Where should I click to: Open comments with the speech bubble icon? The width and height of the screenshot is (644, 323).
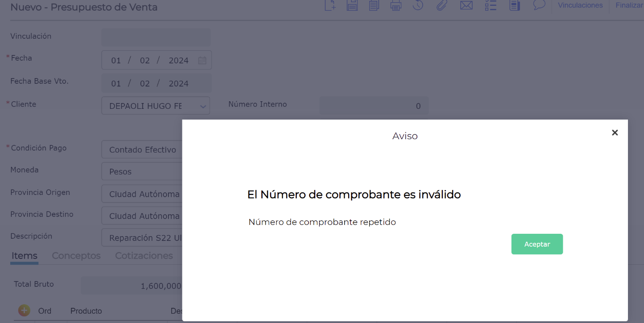[x=540, y=5]
